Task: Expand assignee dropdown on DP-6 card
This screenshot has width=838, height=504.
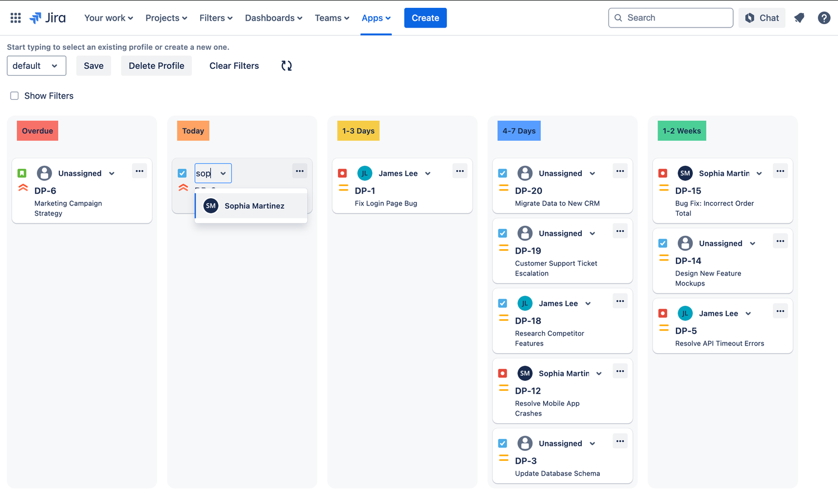Action: 112,174
